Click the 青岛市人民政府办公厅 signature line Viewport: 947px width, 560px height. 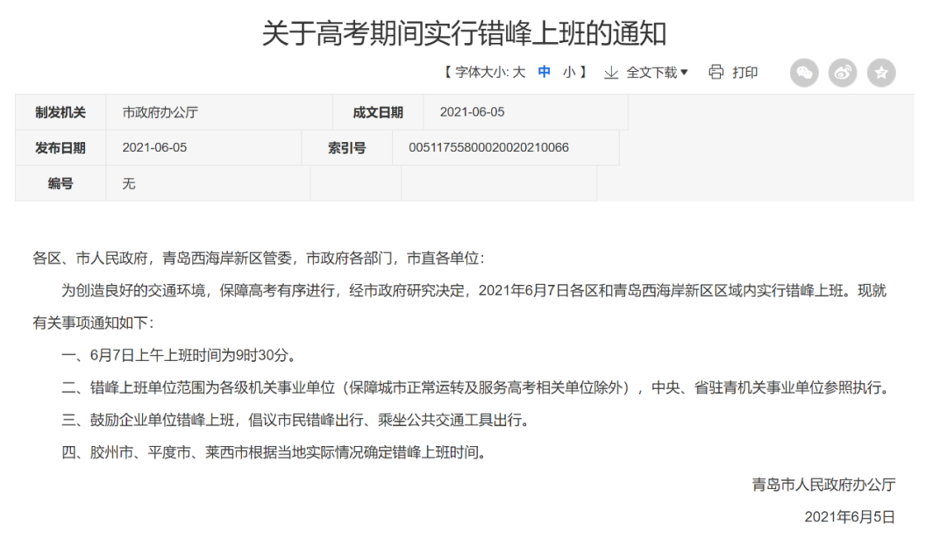tap(823, 485)
